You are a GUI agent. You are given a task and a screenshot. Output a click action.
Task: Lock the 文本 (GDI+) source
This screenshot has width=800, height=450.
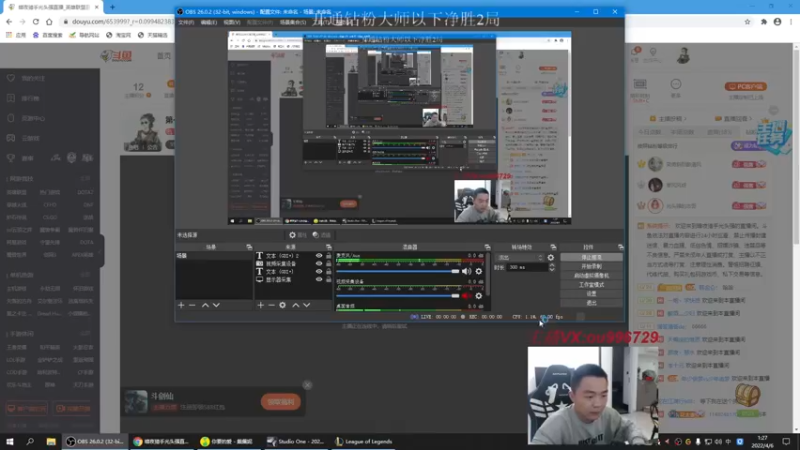point(329,271)
